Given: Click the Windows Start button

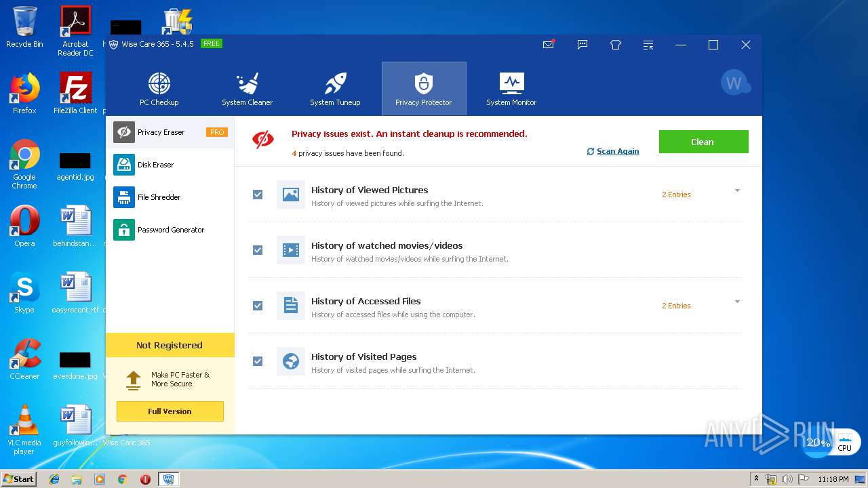Looking at the screenshot, I should point(19,479).
